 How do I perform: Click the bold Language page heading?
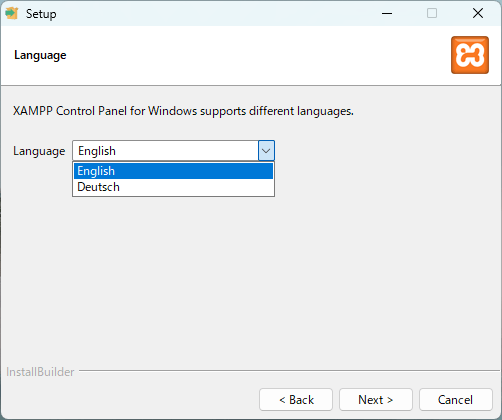click(x=40, y=55)
